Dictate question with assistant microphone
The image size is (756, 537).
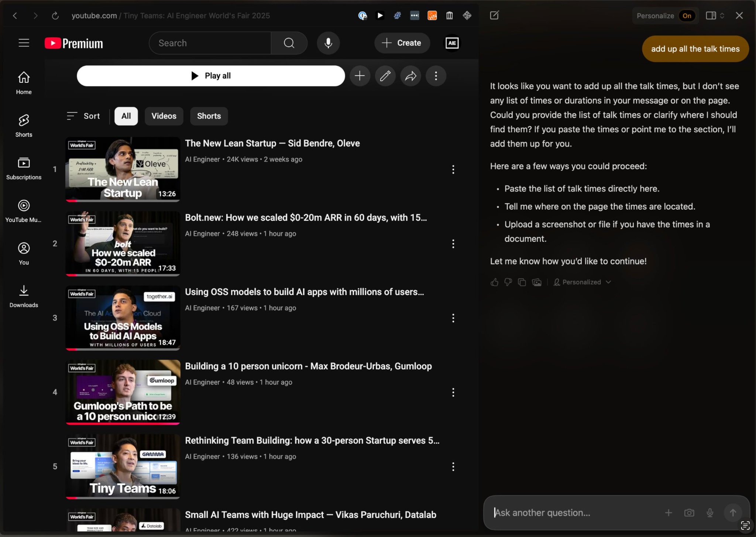click(710, 513)
